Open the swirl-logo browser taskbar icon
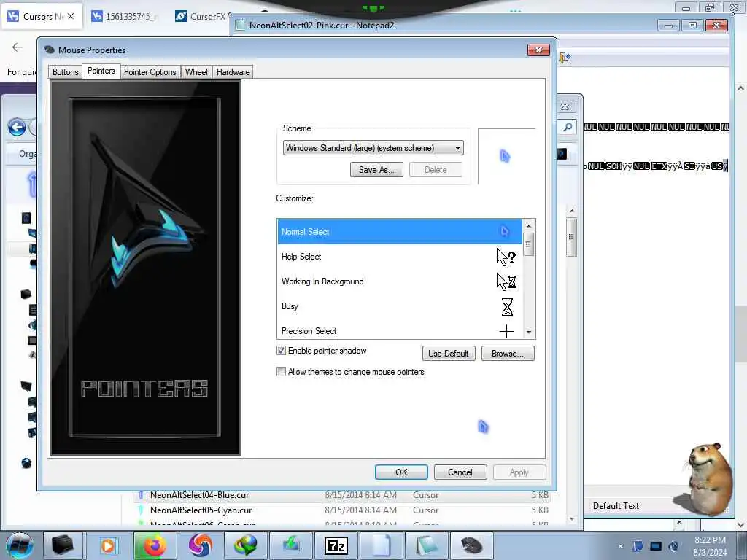This screenshot has height=560, width=747. tap(200, 545)
